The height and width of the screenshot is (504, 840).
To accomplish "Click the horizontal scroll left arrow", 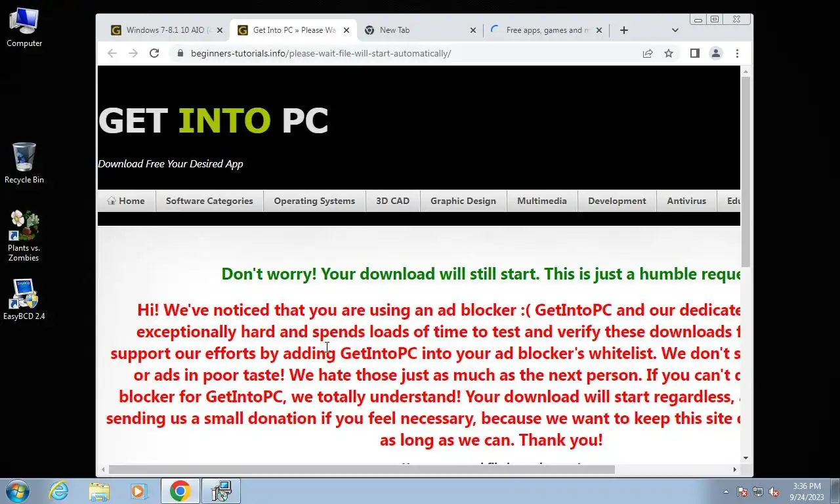I will pyautogui.click(x=102, y=469).
